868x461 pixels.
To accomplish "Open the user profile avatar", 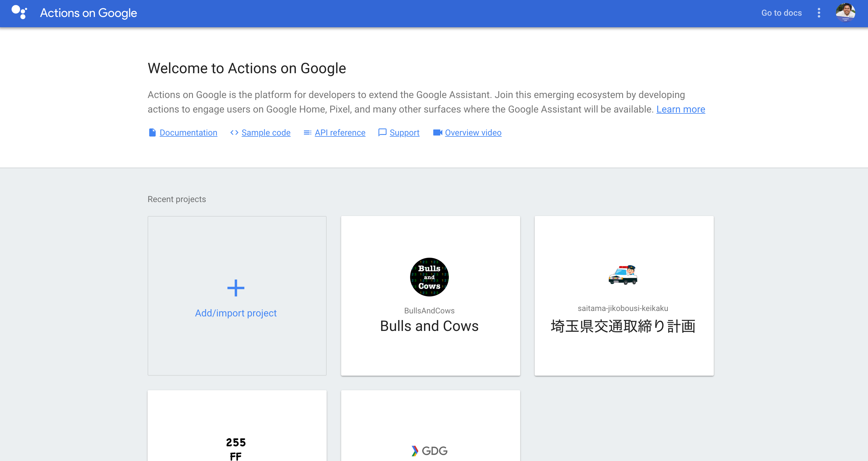I will tap(845, 13).
